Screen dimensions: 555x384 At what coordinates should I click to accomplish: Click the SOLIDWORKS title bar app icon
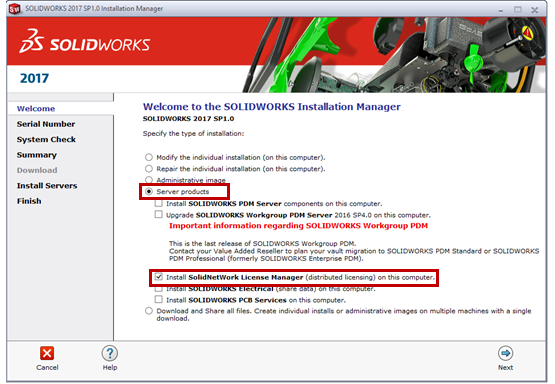pyautogui.click(x=15, y=8)
